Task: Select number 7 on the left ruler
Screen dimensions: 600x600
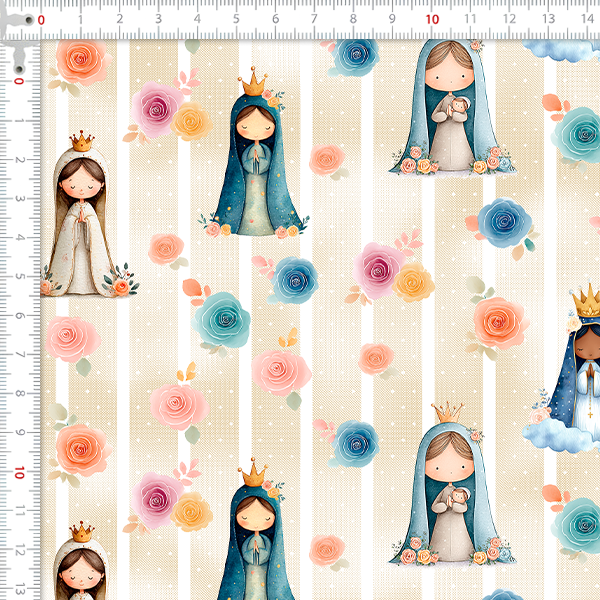Action: coord(19,355)
